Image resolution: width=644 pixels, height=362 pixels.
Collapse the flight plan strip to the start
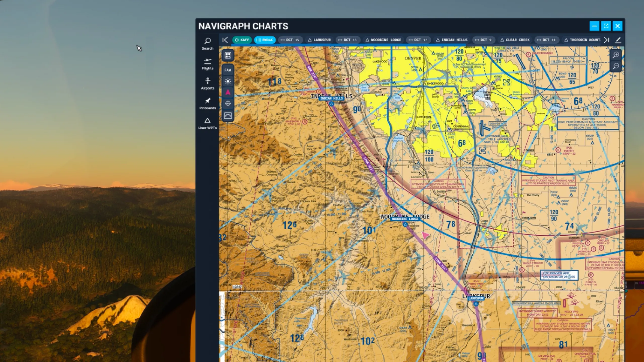[225, 40]
